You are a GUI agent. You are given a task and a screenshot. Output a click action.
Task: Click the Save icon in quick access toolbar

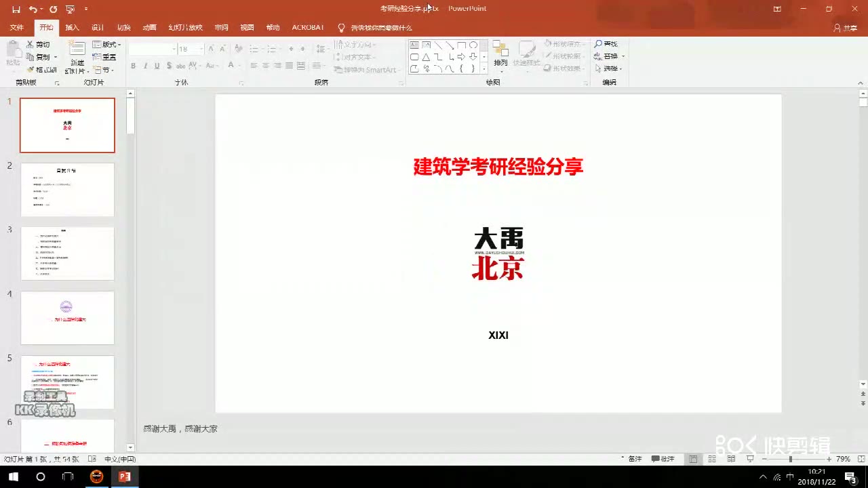click(16, 9)
